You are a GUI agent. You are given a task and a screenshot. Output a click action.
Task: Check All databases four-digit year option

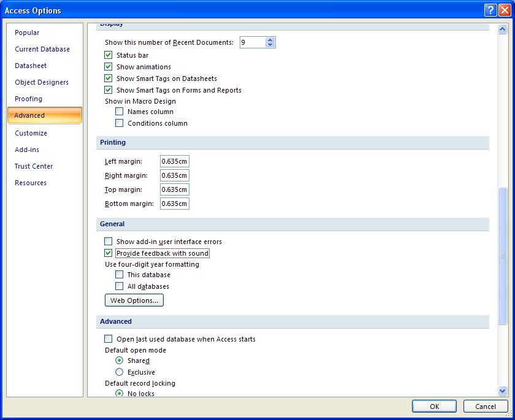pos(119,286)
